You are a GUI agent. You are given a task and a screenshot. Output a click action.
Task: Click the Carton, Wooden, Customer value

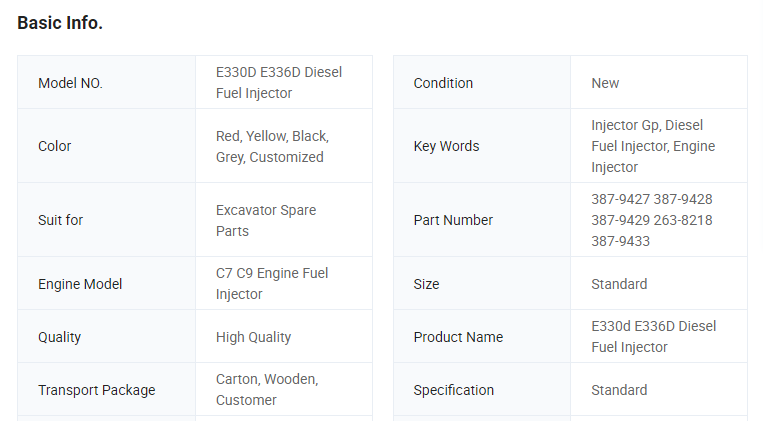pos(266,390)
